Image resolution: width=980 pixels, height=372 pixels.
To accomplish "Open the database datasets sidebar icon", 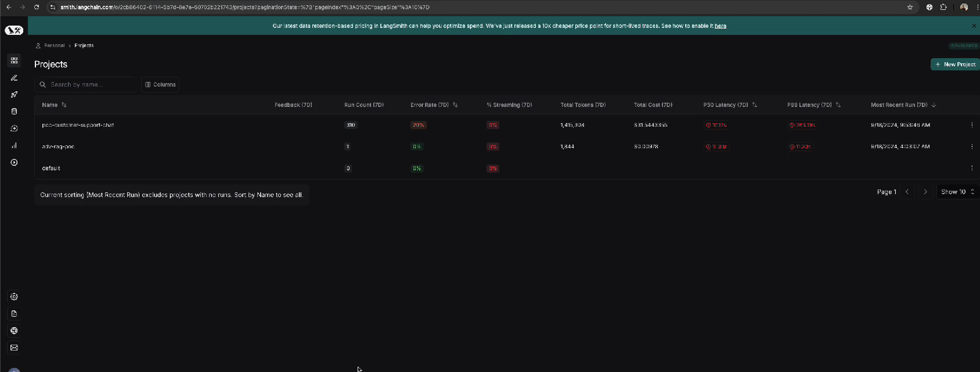I will pos(14,111).
